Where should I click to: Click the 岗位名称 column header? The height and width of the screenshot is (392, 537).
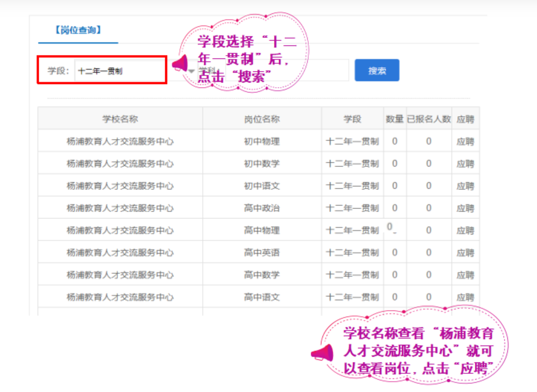tap(262, 119)
